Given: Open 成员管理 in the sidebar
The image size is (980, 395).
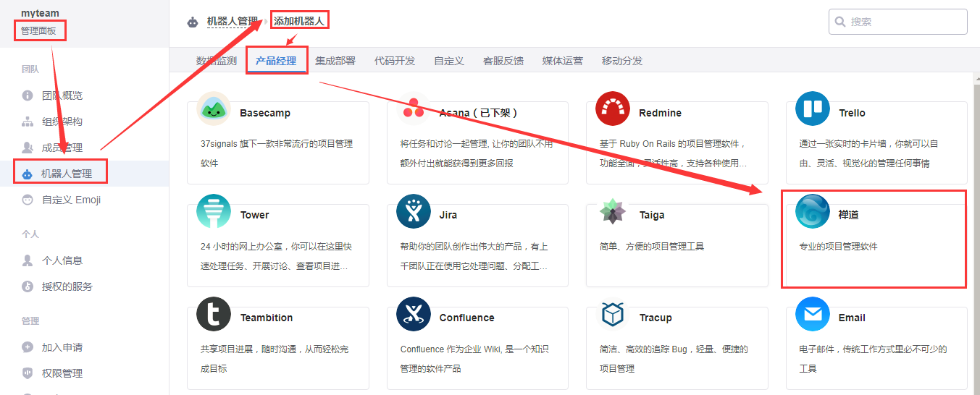Looking at the screenshot, I should coord(62,148).
